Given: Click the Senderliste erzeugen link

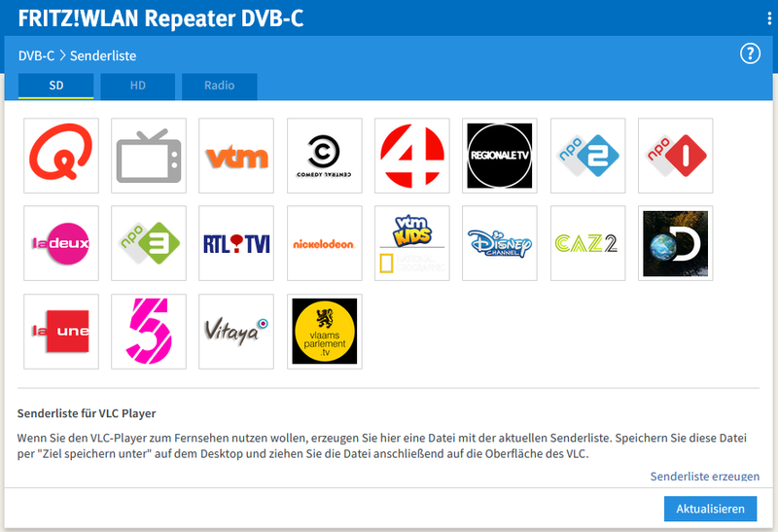Looking at the screenshot, I should [704, 477].
